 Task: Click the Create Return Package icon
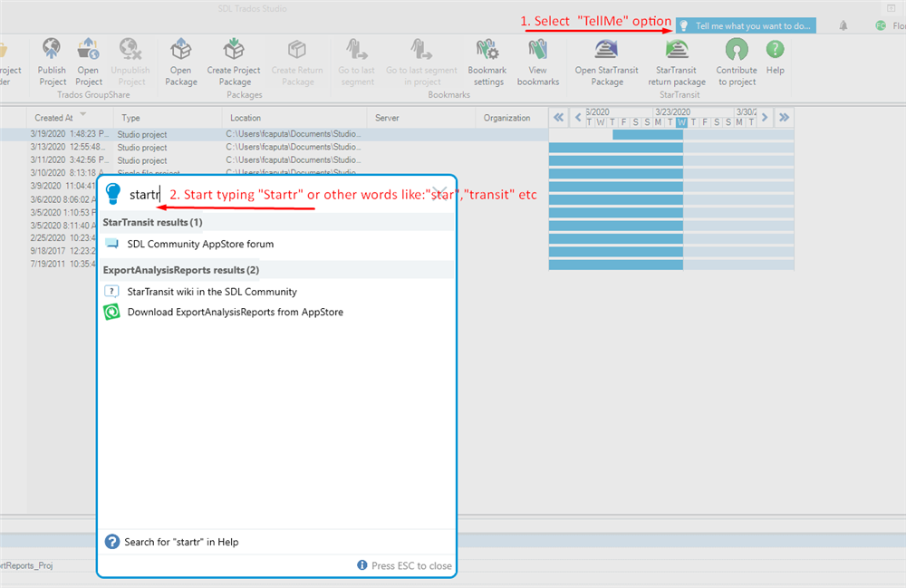[x=297, y=49]
